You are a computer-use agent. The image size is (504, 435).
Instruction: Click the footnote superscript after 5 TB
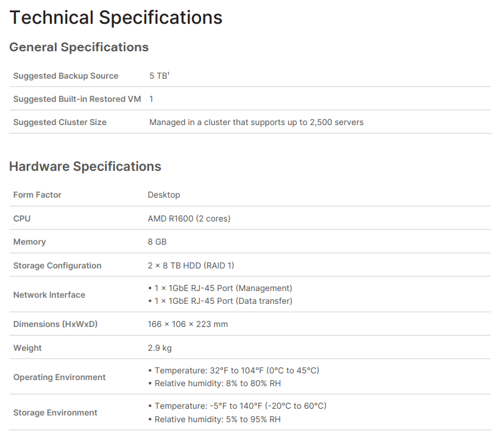tap(168, 73)
